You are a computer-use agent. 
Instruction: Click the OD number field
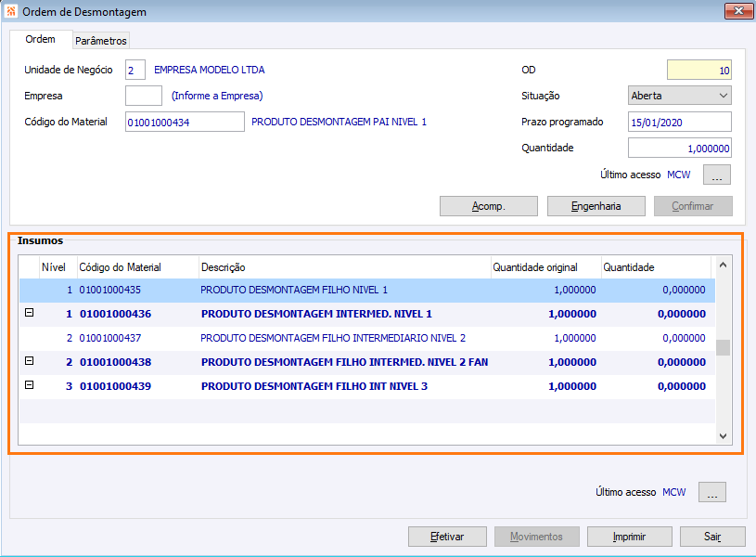[699, 70]
